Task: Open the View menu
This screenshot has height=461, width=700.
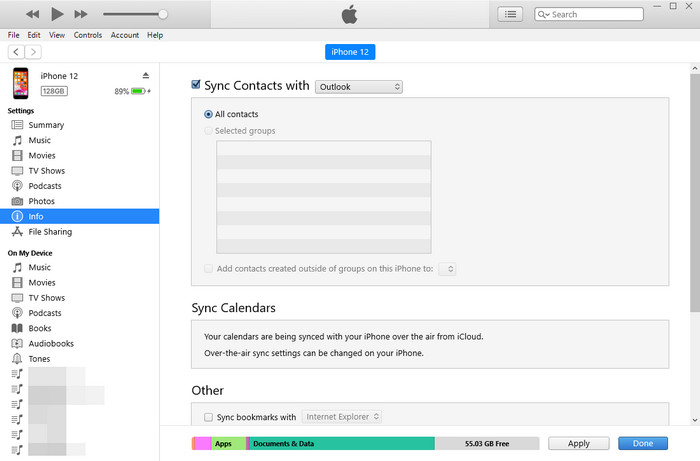Action: pyautogui.click(x=57, y=35)
